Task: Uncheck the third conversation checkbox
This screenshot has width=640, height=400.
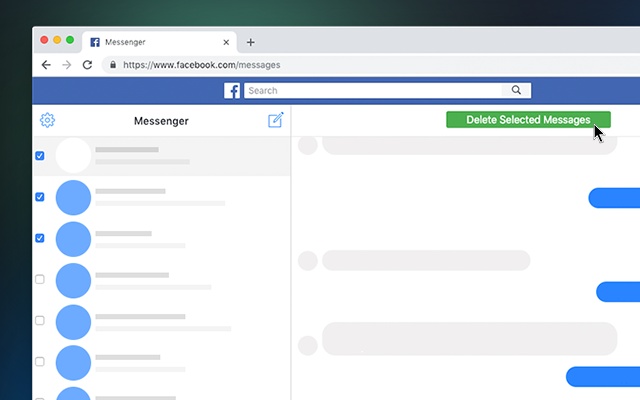Action: 40,238
